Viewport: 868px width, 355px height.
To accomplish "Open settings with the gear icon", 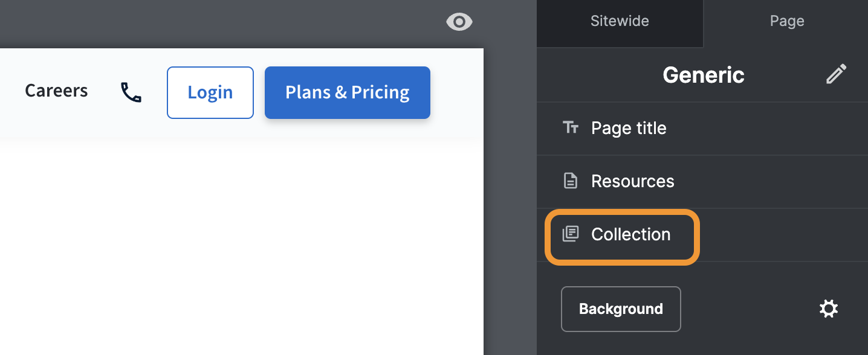I will click(x=828, y=309).
